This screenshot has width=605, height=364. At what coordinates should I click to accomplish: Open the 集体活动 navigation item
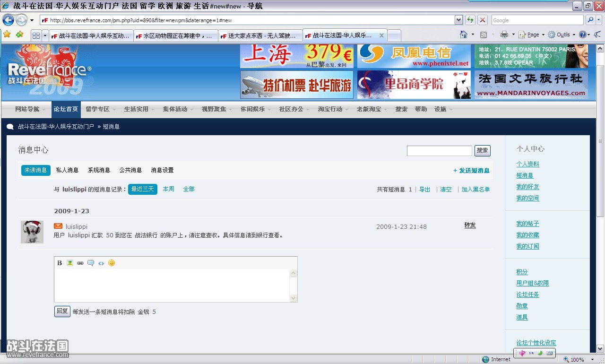(x=178, y=109)
